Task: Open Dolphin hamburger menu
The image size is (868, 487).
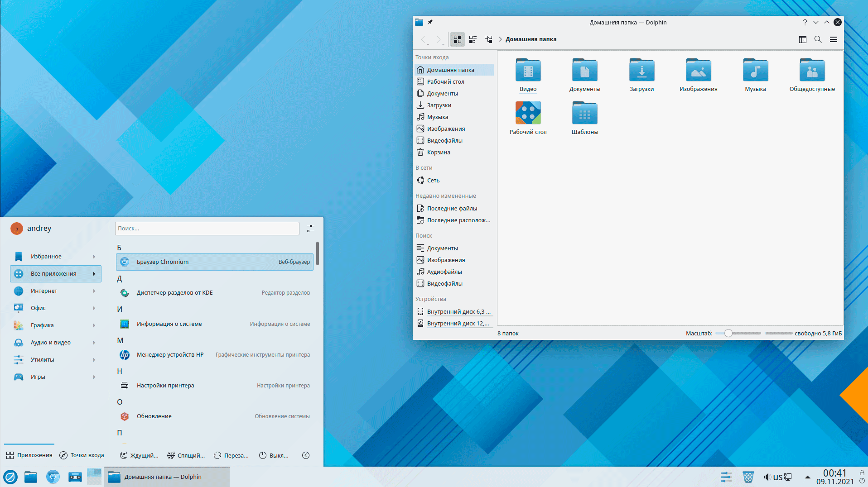Action: point(833,39)
